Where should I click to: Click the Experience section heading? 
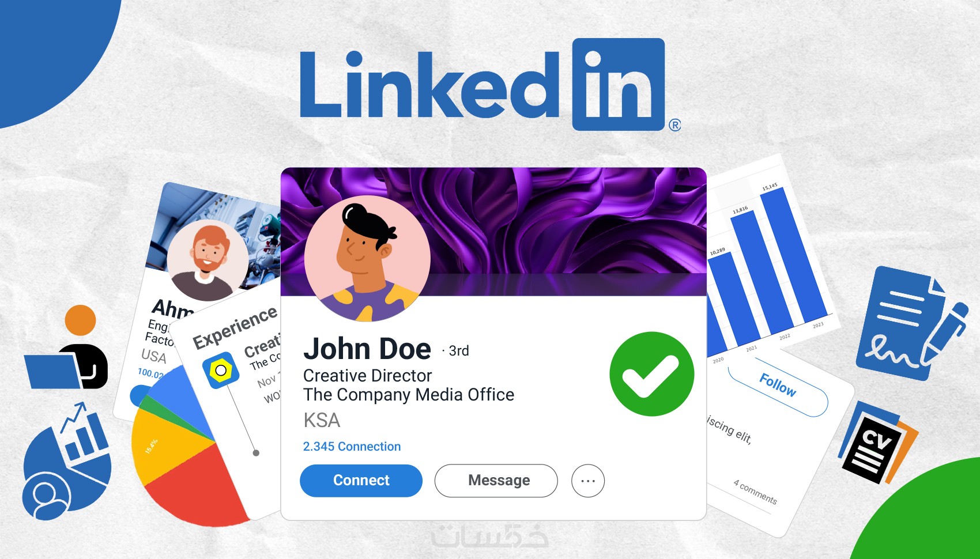pyautogui.click(x=235, y=327)
